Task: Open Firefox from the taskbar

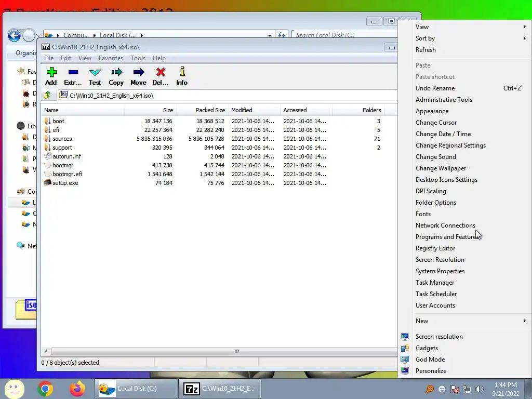Action: coord(77,389)
